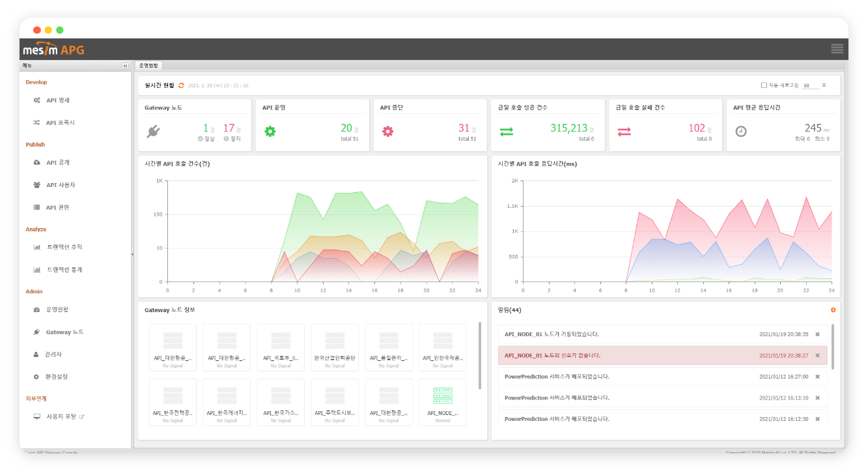The width and height of the screenshot is (868, 475).
Task: Click the mesim APG logo
Action: tap(53, 50)
